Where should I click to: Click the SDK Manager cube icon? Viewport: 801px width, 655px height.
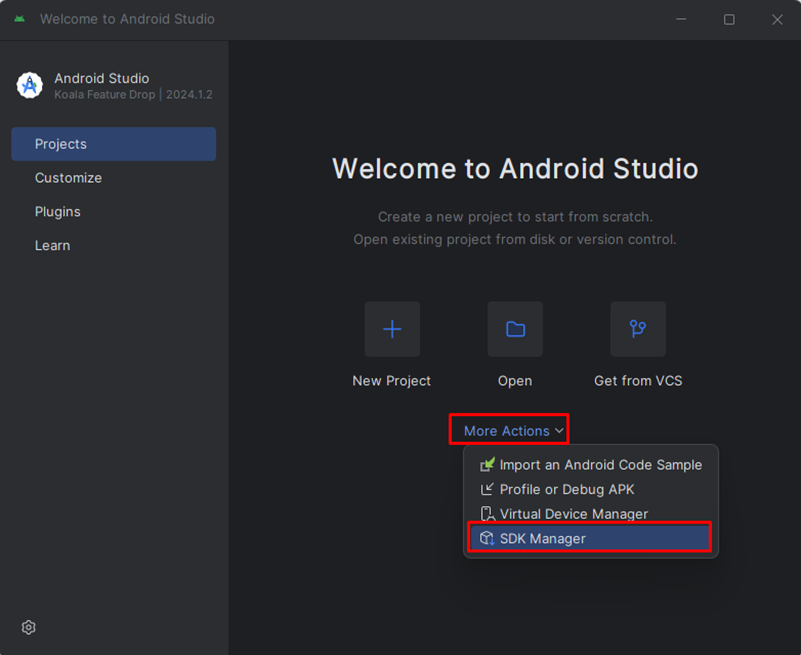coord(487,538)
